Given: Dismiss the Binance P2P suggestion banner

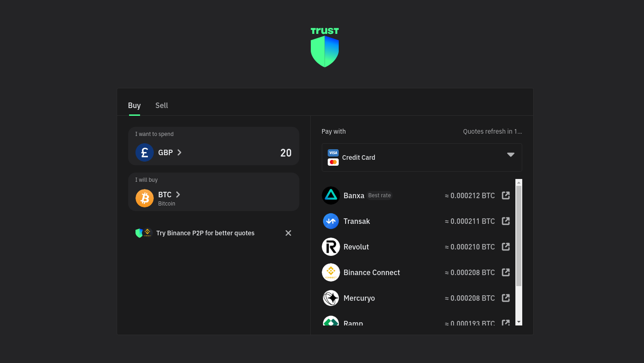Looking at the screenshot, I should 288,233.
